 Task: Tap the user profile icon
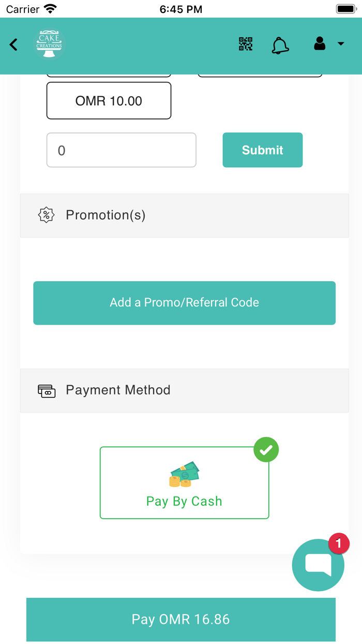point(320,44)
